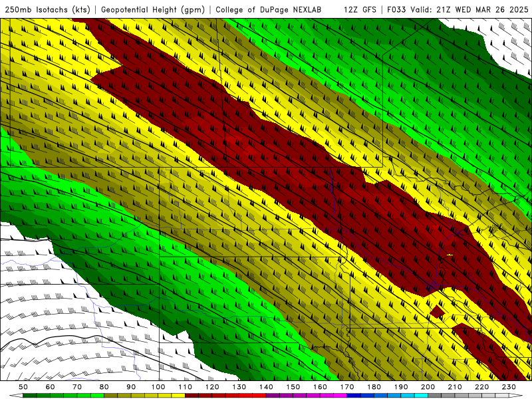Click the '210' value on the color scale
532x399 pixels.
pyautogui.click(x=455, y=387)
